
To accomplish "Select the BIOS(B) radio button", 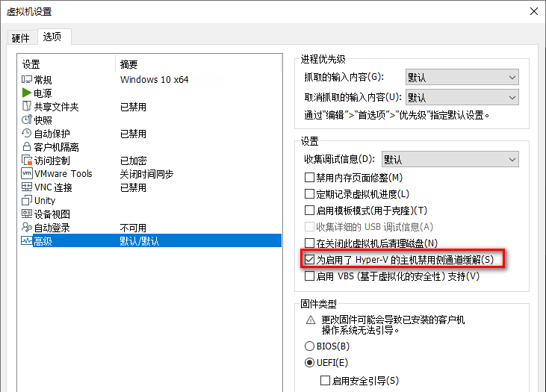I will coord(309,346).
